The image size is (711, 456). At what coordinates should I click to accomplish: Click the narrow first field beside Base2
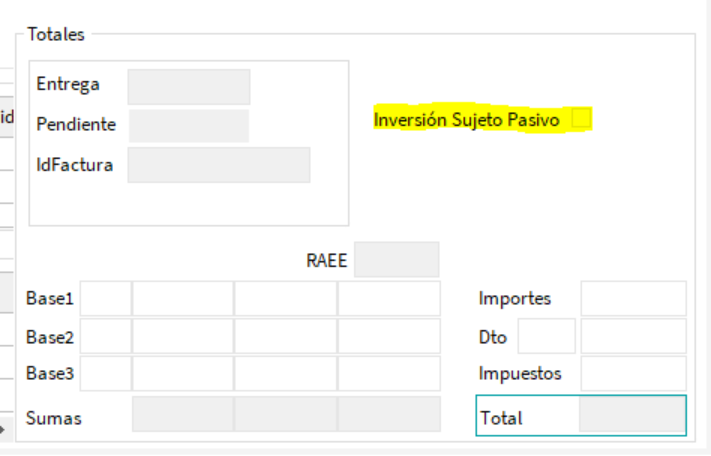(x=106, y=337)
